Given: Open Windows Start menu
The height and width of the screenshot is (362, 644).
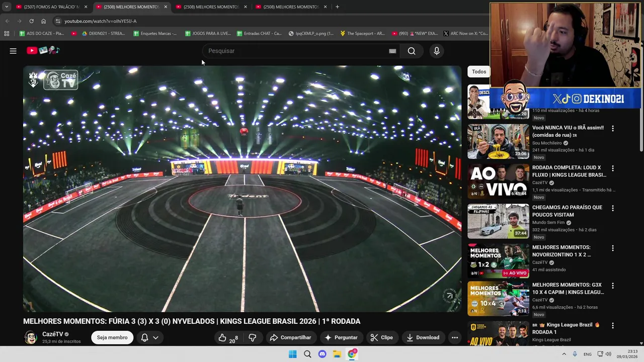Looking at the screenshot, I should click(x=293, y=354).
